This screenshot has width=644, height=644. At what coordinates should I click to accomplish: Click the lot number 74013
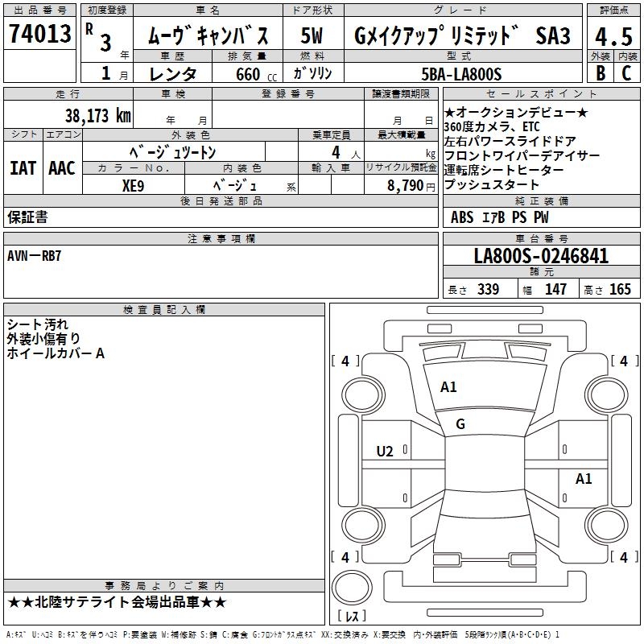point(39,34)
